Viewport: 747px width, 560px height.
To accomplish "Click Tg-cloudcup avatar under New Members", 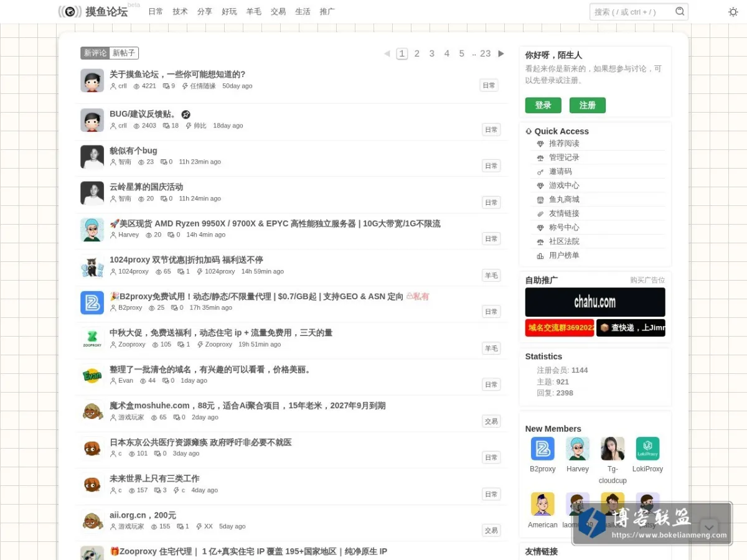I will tap(613, 449).
